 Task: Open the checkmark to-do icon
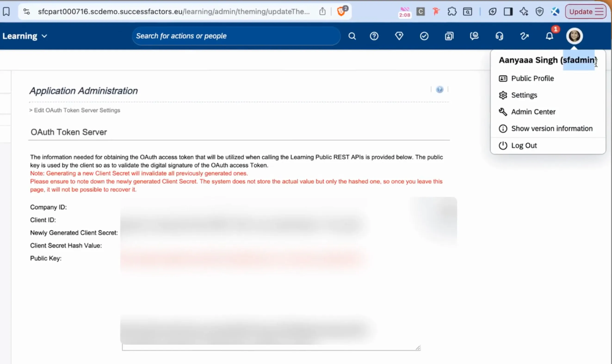tap(424, 36)
